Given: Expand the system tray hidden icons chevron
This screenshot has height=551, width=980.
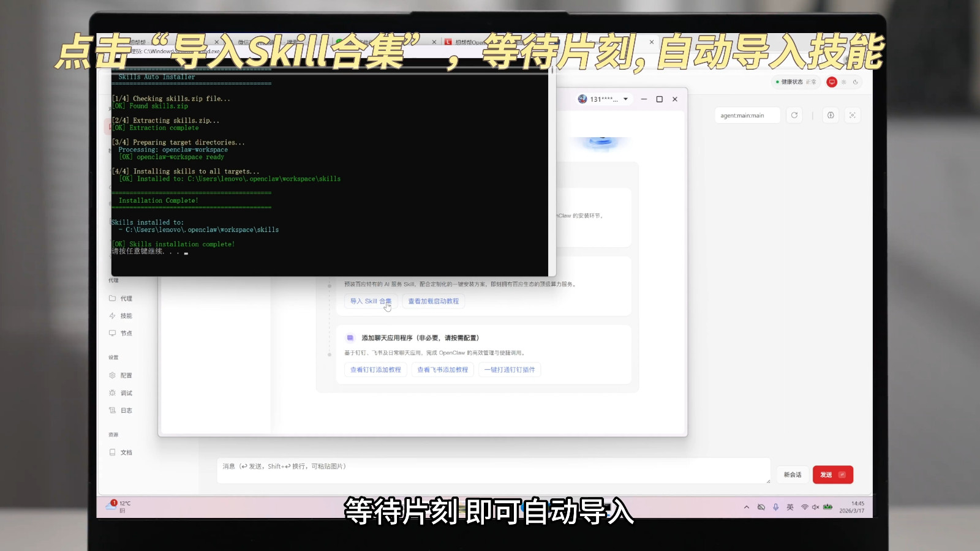Looking at the screenshot, I should click(746, 507).
